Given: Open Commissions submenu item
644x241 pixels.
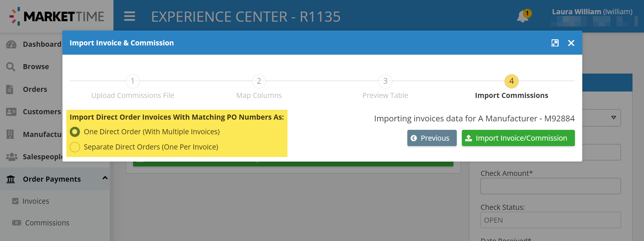Looking at the screenshot, I should tap(47, 223).
